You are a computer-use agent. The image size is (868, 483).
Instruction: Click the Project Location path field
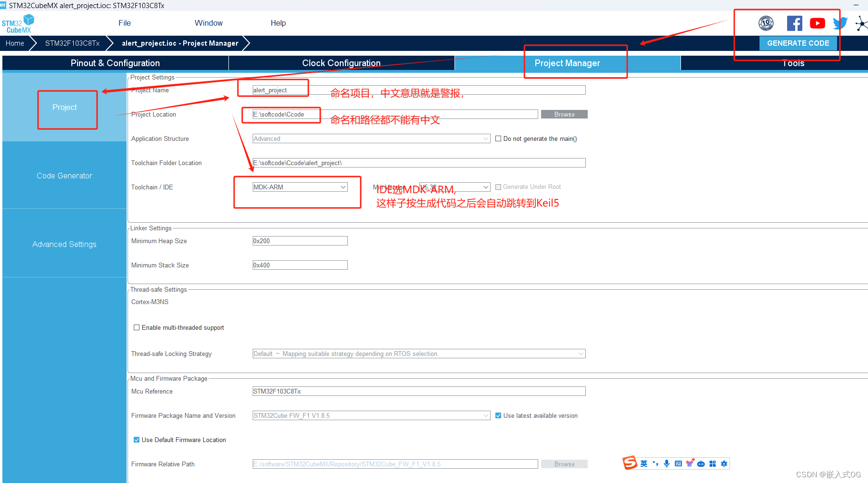pyautogui.click(x=395, y=114)
